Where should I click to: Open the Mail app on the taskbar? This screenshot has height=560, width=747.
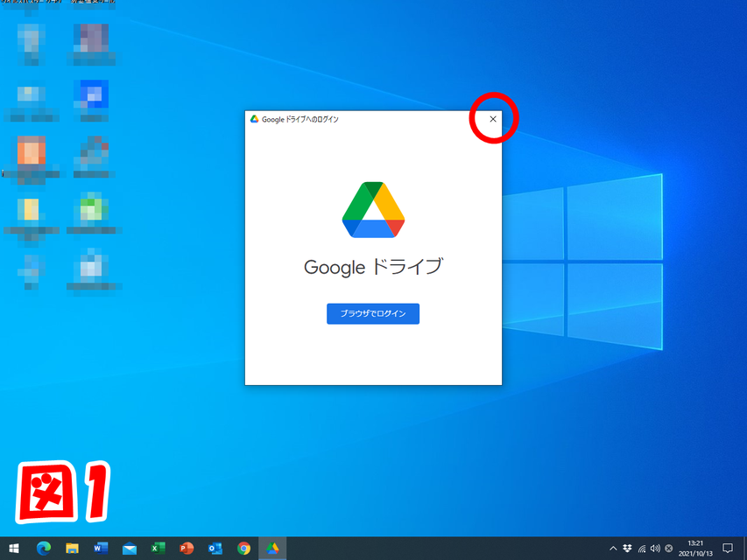pos(129,549)
